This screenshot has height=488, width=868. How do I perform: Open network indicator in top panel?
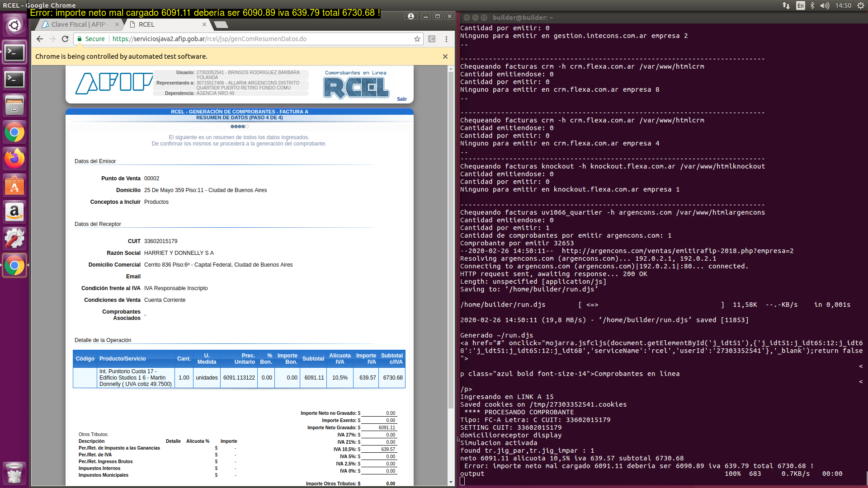[x=786, y=5]
